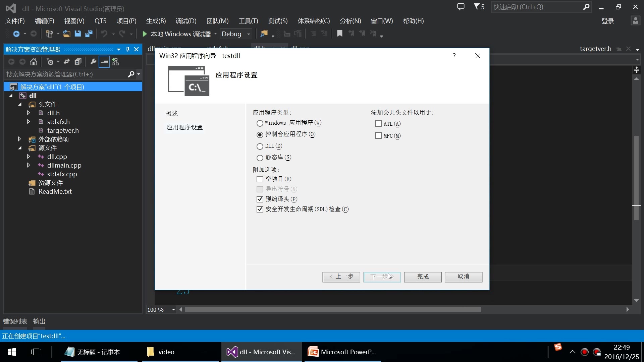This screenshot has width=644, height=362.
Task: Check the empty project checkbox
Action: coord(260,179)
